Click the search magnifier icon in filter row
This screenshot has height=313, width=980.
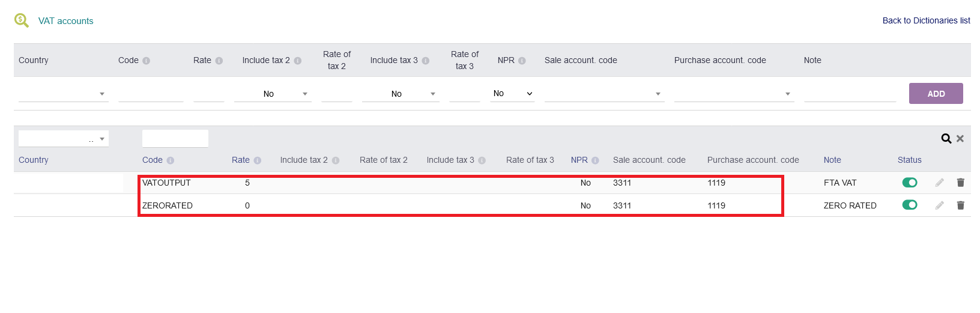(946, 139)
